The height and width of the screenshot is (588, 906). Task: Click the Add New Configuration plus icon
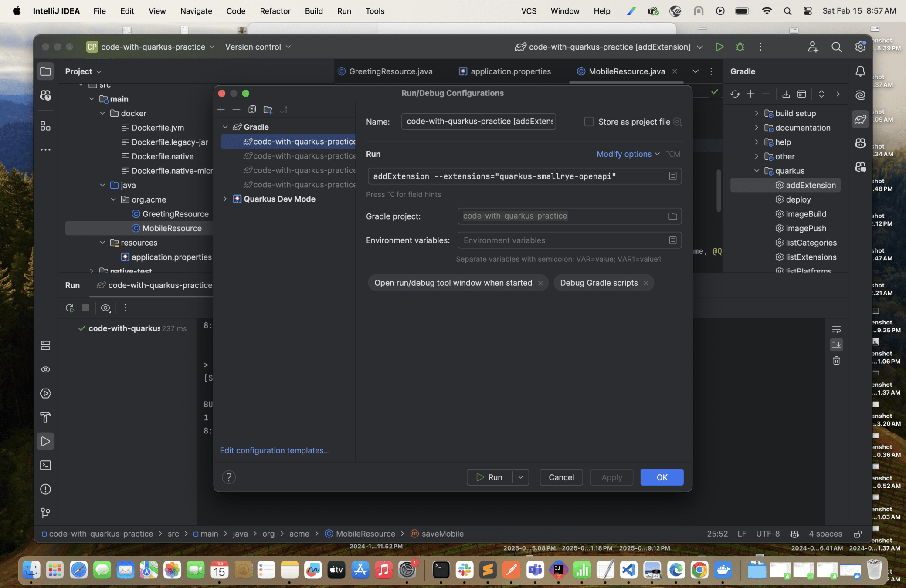[221, 110]
